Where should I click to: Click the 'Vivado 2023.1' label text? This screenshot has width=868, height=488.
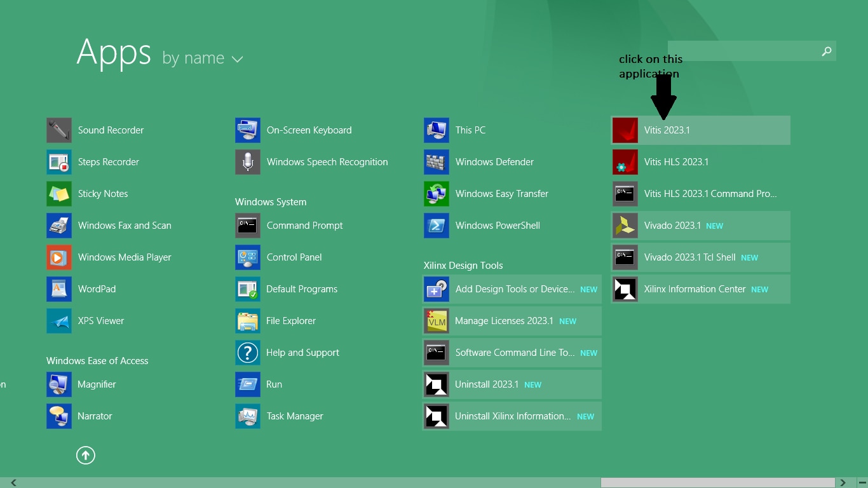click(672, 226)
